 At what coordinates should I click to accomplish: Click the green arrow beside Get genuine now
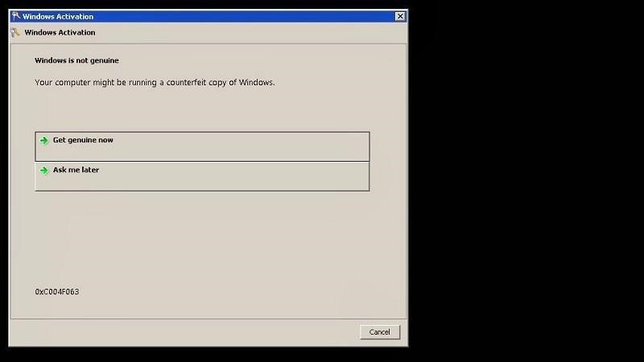(44, 140)
